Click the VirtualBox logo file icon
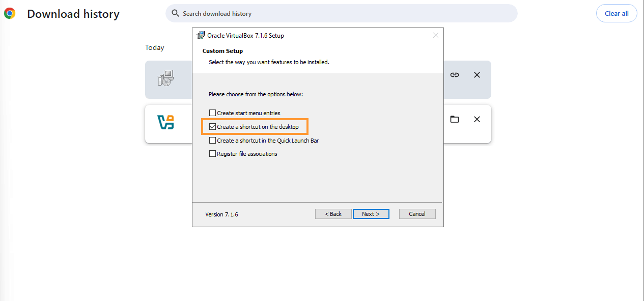644x301 pixels. (x=166, y=122)
